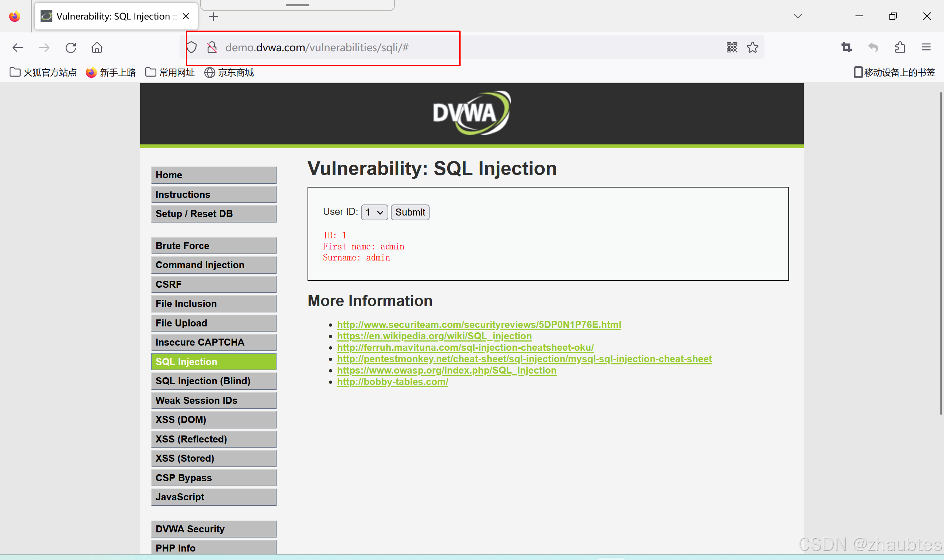Click the tracking protection shield icon
The width and height of the screenshot is (944, 560).
point(191,47)
